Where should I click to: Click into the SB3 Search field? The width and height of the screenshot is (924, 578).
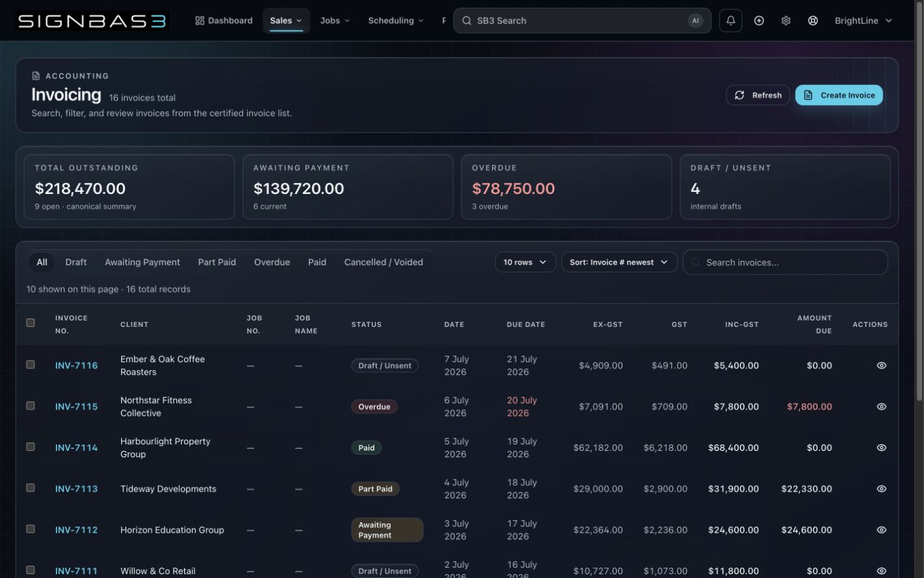(582, 21)
